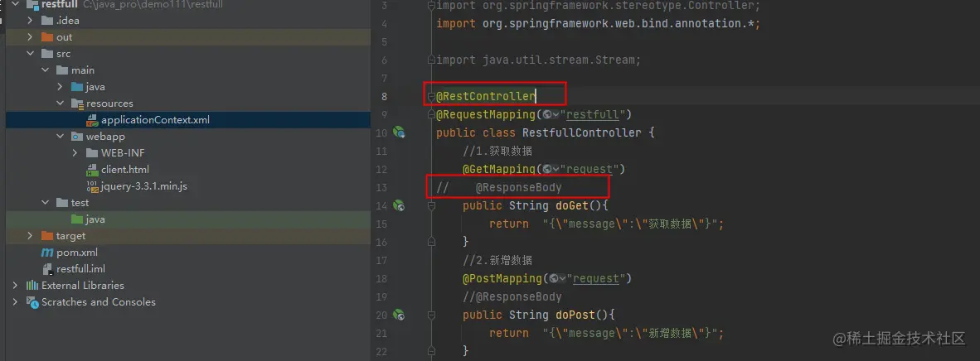Expand the target folder
The width and height of the screenshot is (980, 361).
tap(30, 236)
